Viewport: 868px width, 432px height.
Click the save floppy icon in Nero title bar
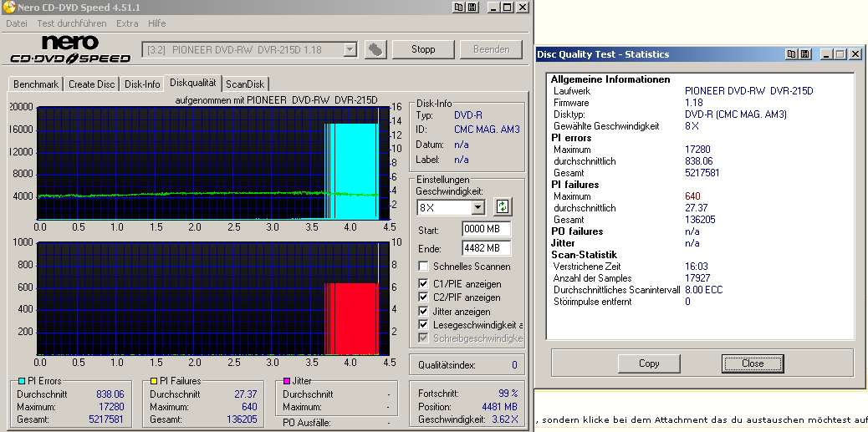point(473,8)
